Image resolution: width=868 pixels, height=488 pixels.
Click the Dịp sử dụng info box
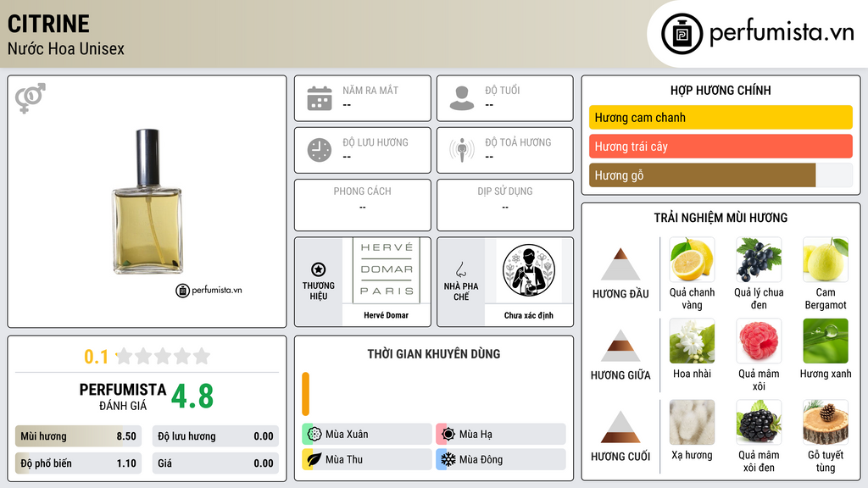pyautogui.click(x=505, y=205)
